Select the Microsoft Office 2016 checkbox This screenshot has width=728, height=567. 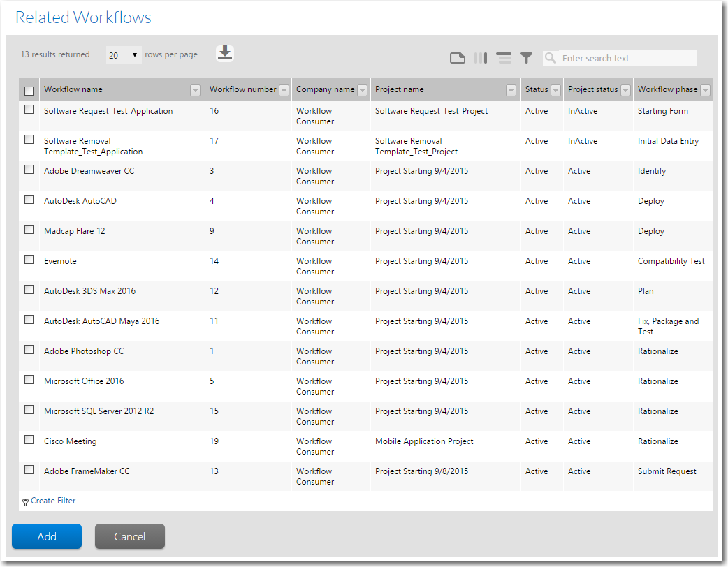pyautogui.click(x=29, y=380)
